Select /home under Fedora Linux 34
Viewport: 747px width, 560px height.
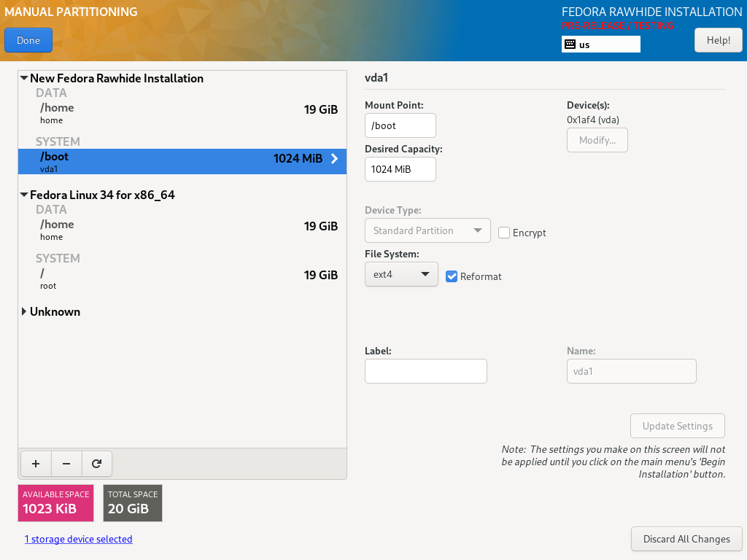(182, 230)
